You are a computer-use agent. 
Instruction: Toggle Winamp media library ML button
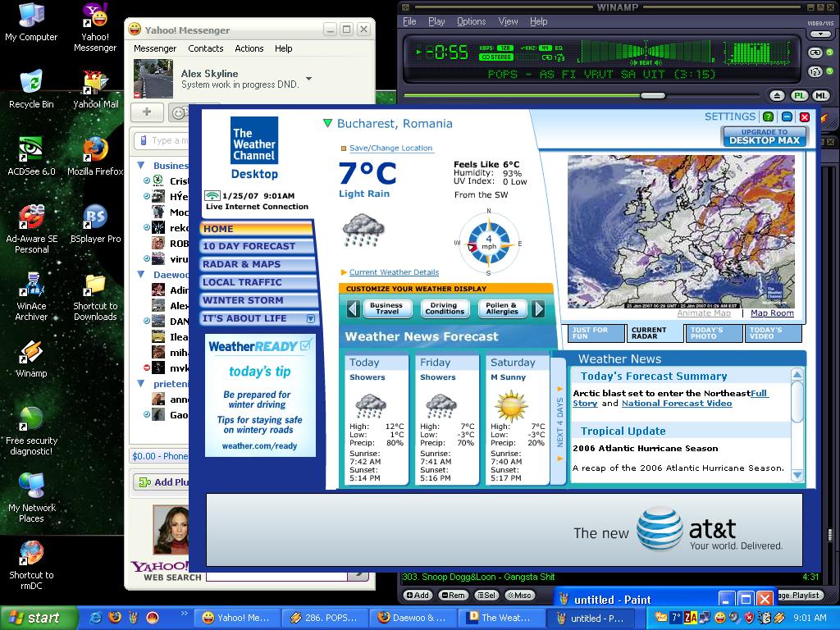[x=819, y=96]
